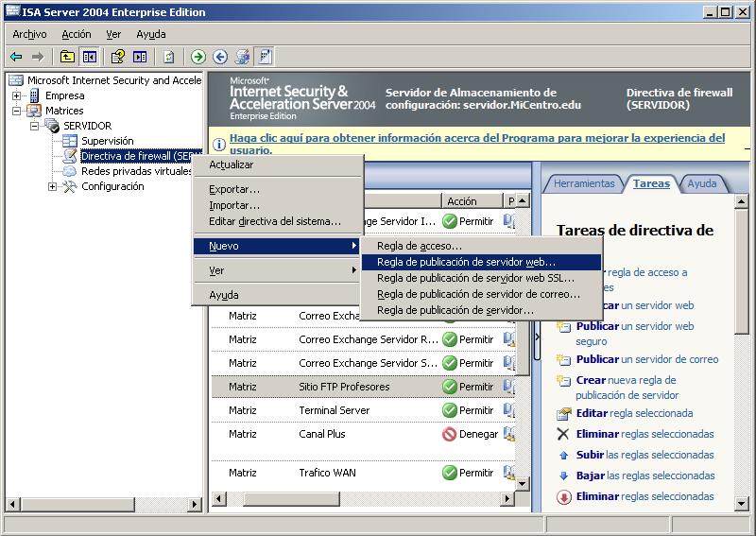Collapse the Matrices tree node
756x536 pixels.
[17, 111]
